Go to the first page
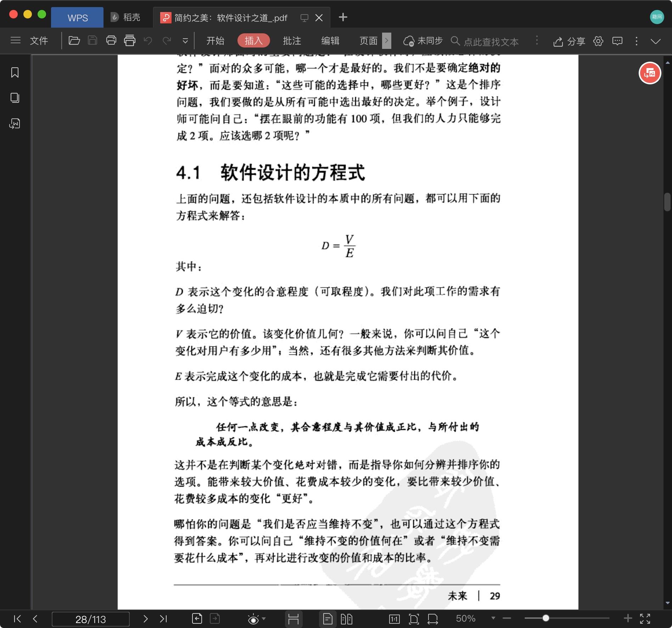The height and width of the screenshot is (628, 672). (x=17, y=619)
